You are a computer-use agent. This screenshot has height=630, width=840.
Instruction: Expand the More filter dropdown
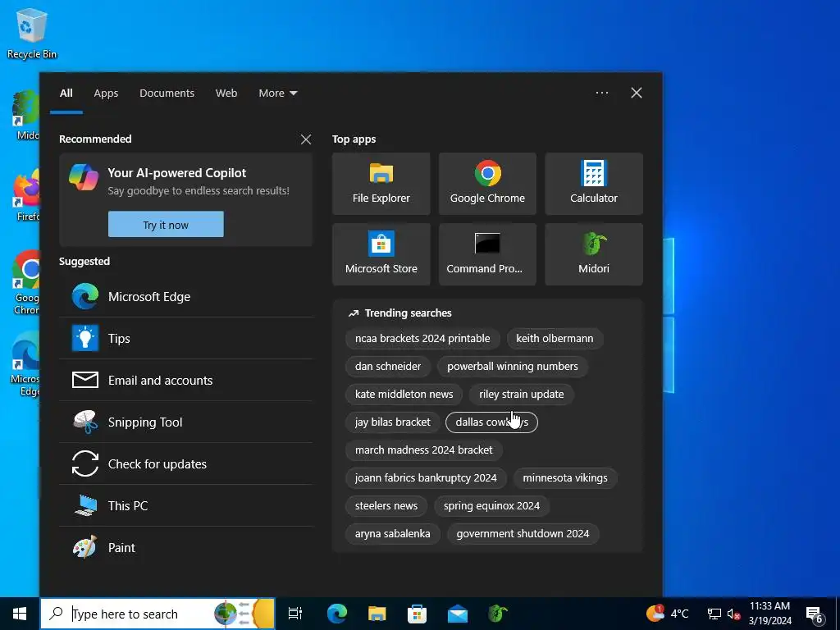277,94
